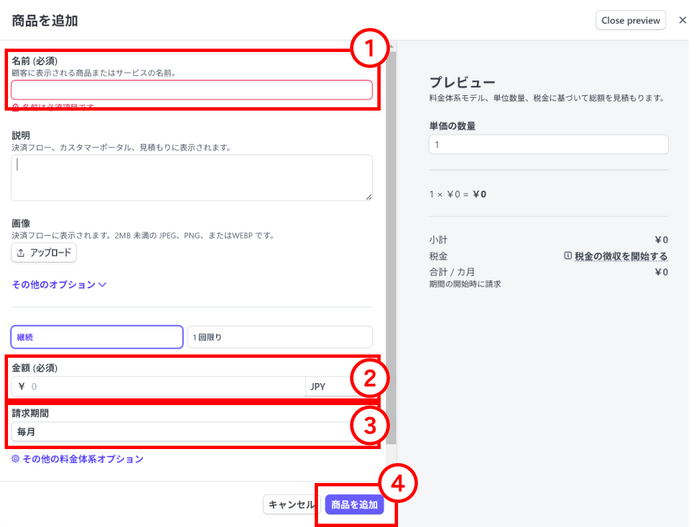Click gear icon beside その他の料金体系オプション

point(16,459)
